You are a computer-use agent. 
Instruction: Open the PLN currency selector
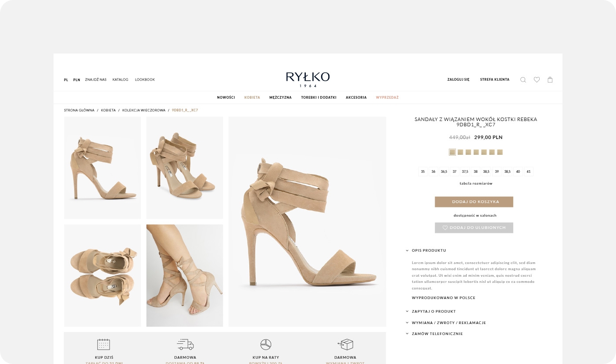(x=77, y=80)
